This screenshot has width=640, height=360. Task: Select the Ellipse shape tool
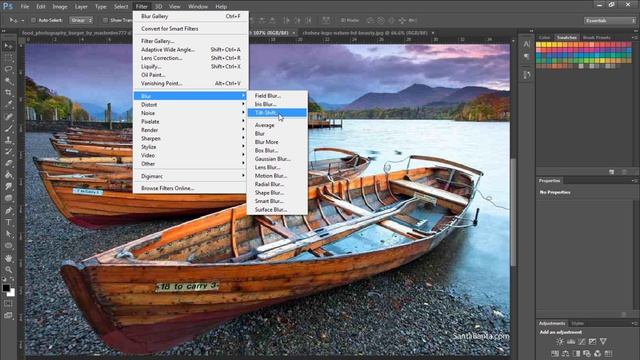8,246
